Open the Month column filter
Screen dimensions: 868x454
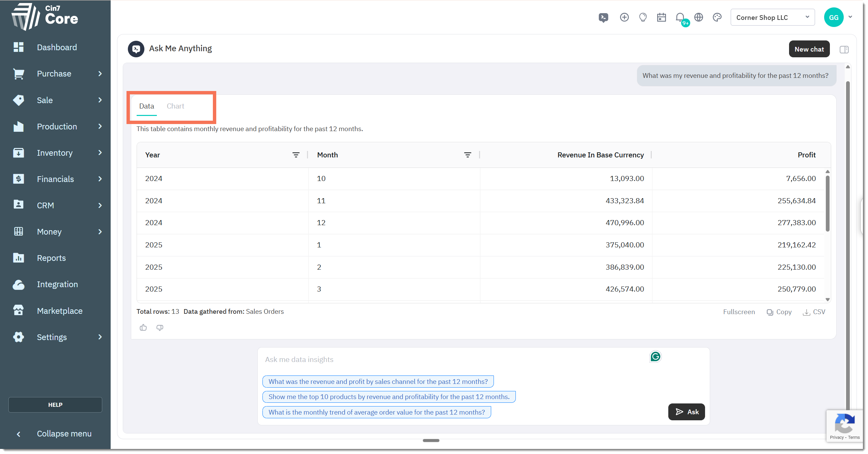tap(467, 155)
